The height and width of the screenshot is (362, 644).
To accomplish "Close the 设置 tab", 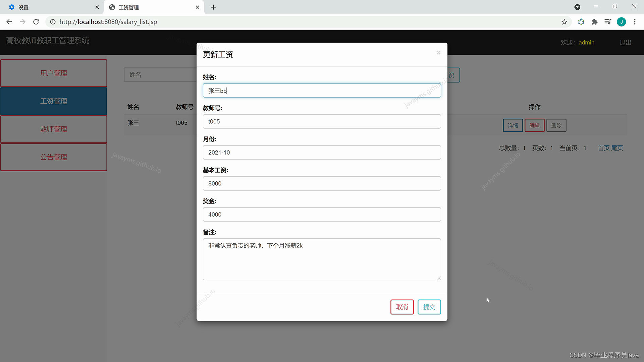I will pyautogui.click(x=97, y=7).
